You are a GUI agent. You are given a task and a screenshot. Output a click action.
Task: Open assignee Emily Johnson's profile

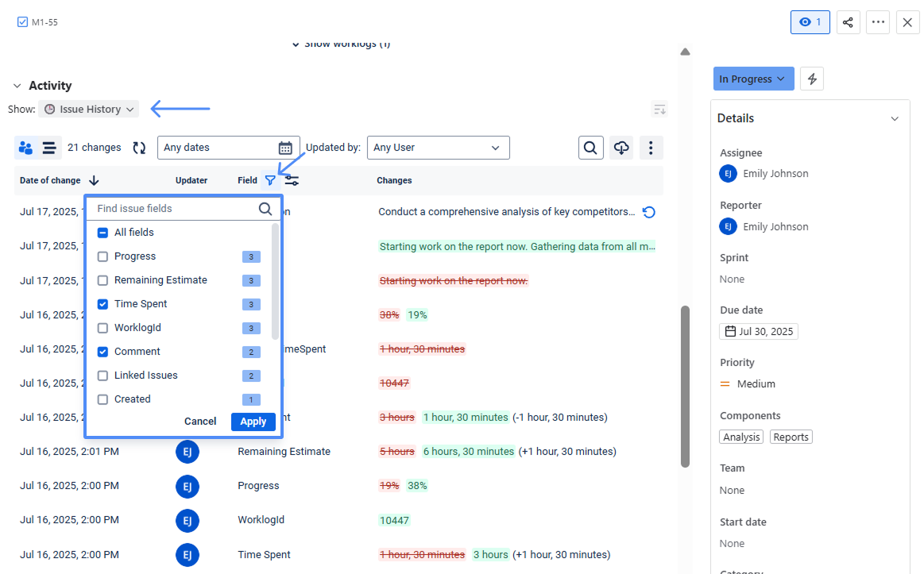click(x=773, y=173)
